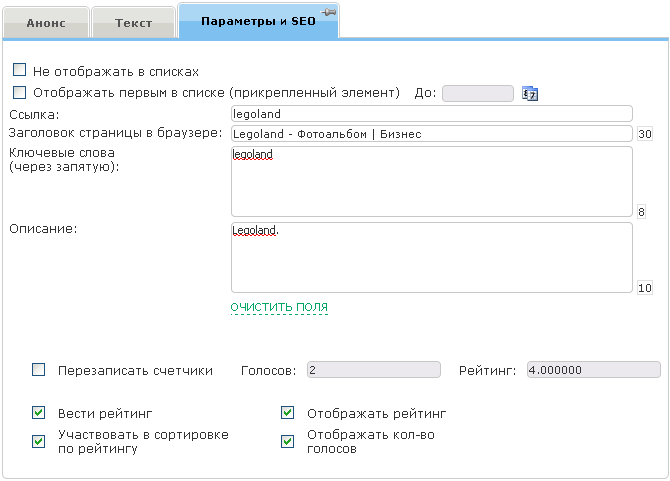
Task: Disable the 'Вести рейтинг' checkbox
Action: point(39,412)
